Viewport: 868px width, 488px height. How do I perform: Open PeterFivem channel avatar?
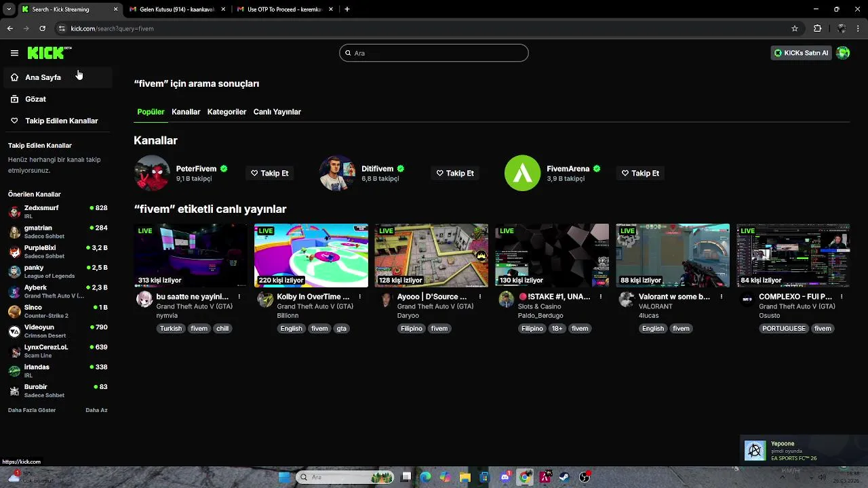pyautogui.click(x=152, y=173)
